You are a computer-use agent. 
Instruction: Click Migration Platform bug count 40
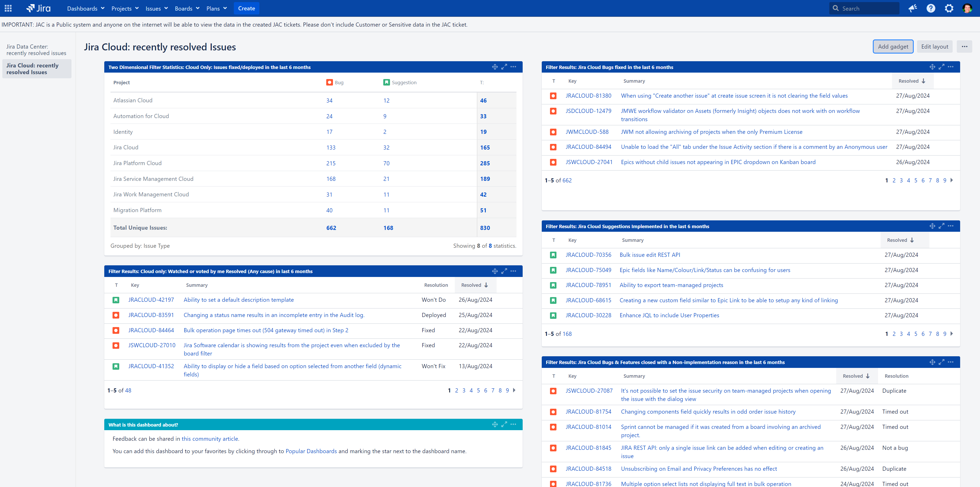point(329,211)
